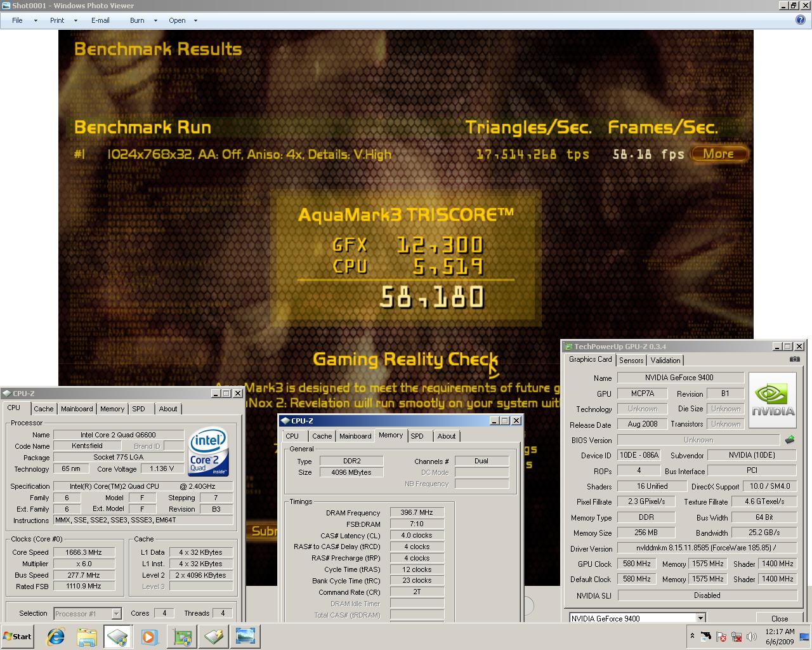Click the Core Speed value 1666.3 MHz

[x=84, y=552]
